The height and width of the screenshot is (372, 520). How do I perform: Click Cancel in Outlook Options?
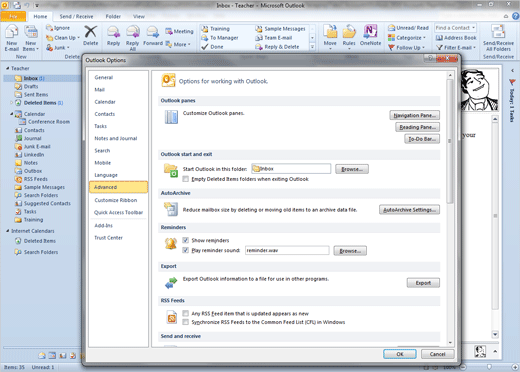437,354
